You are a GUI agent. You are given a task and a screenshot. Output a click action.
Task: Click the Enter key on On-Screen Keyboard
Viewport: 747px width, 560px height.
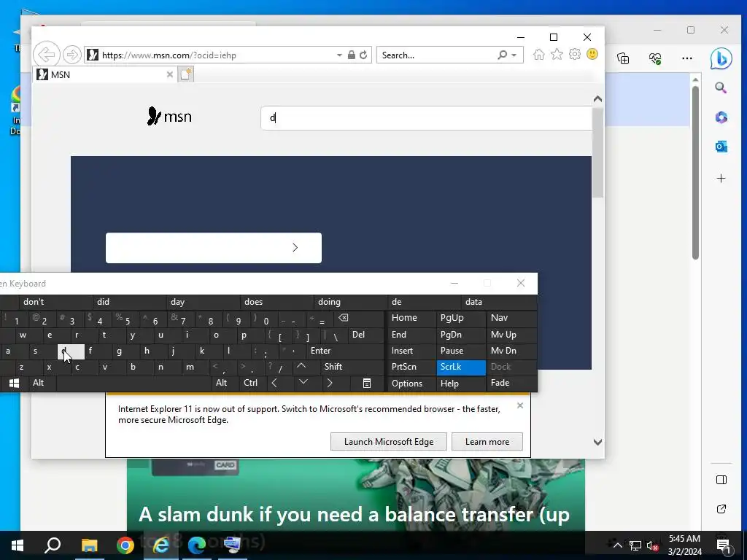(x=345, y=351)
